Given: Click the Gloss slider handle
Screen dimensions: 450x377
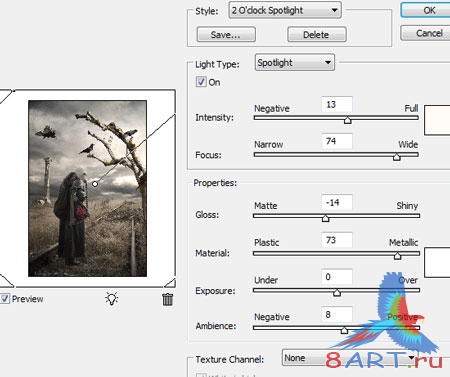Looking at the screenshot, I should click(326, 218).
